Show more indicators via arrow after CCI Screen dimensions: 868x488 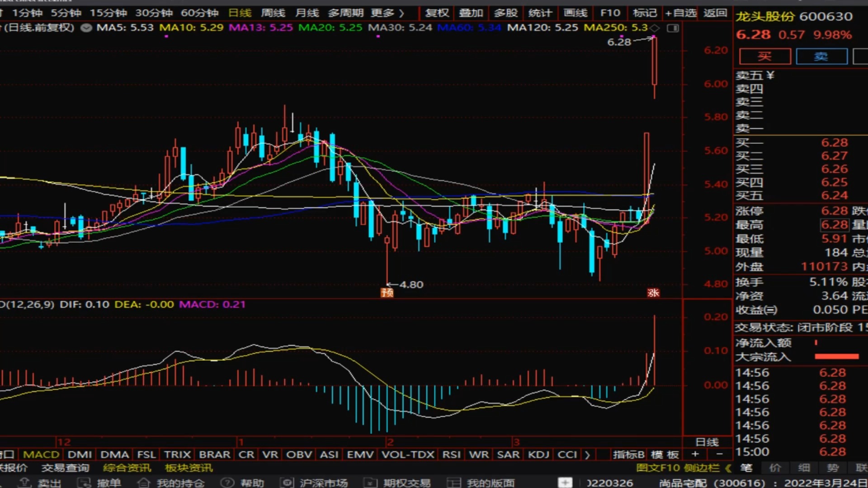tap(587, 455)
